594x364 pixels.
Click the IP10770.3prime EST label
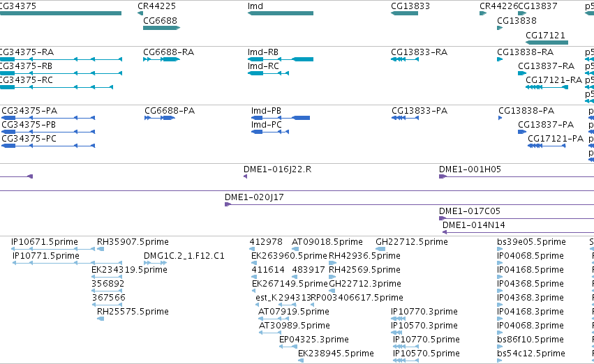(x=424, y=312)
